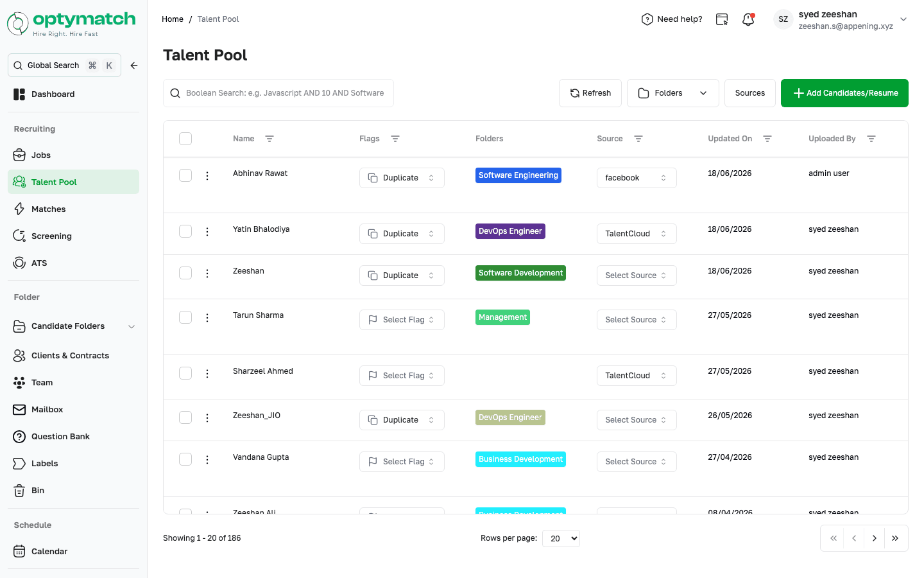Image resolution: width=924 pixels, height=578 pixels.
Task: Go to Jobs in sidebar
Action: coord(73,155)
